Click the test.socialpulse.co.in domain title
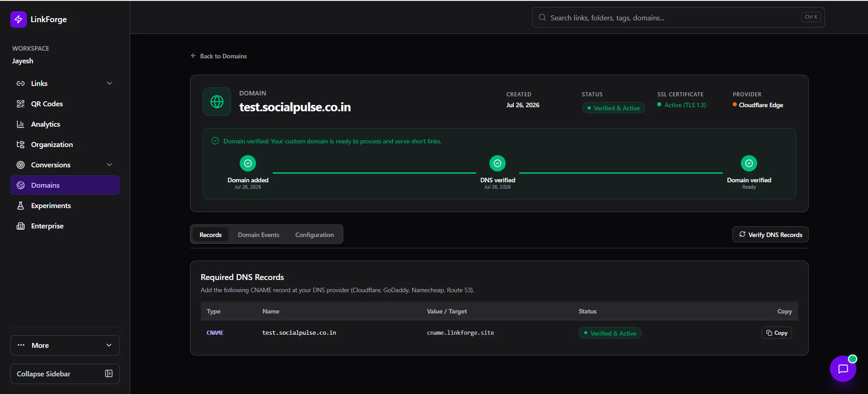868x394 pixels. [295, 107]
